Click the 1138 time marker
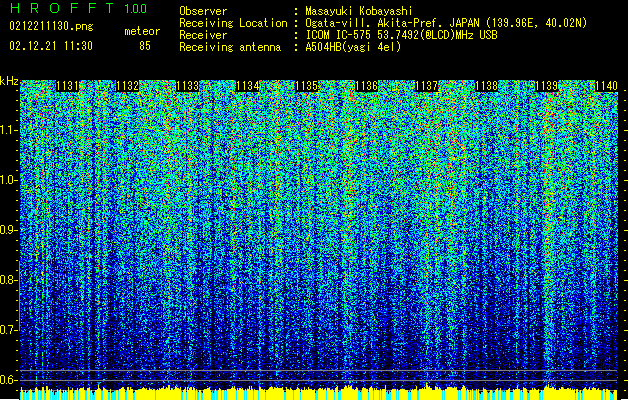 point(486,86)
